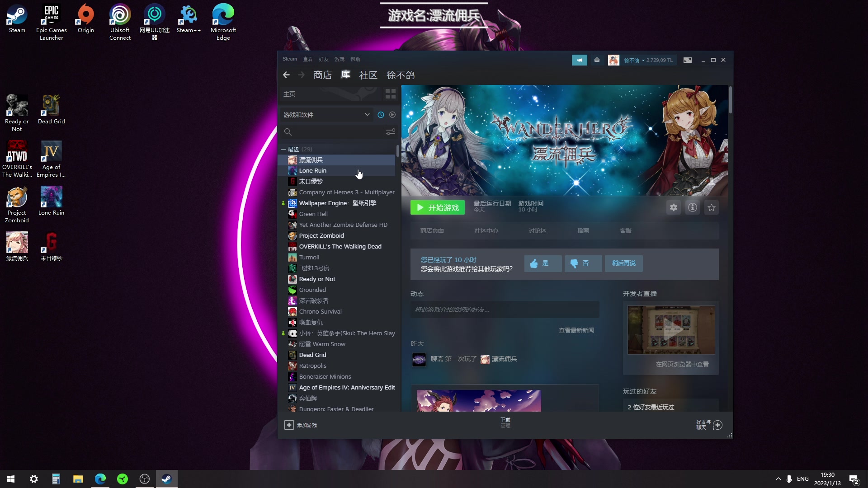Select Lone Ruin in the library list

click(336, 171)
